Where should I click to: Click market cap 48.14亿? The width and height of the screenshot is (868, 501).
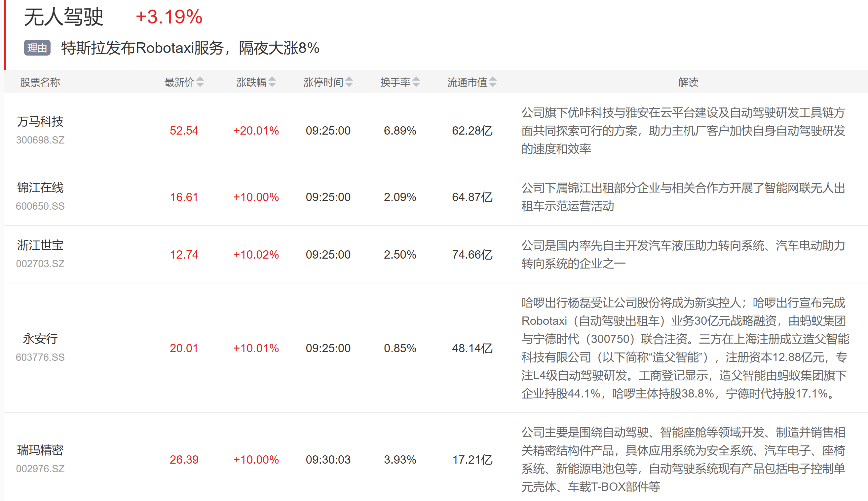(x=472, y=348)
